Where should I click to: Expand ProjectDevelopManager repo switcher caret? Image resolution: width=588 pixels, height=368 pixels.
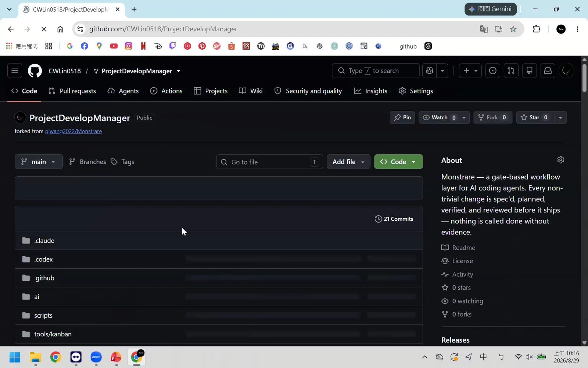[x=179, y=71]
